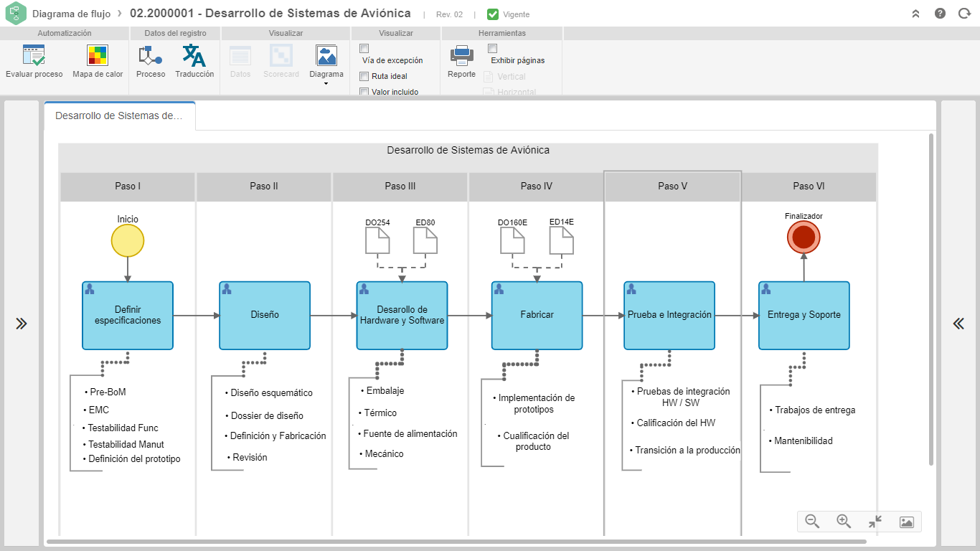
Task: Click the Paso III lane header
Action: click(x=400, y=187)
